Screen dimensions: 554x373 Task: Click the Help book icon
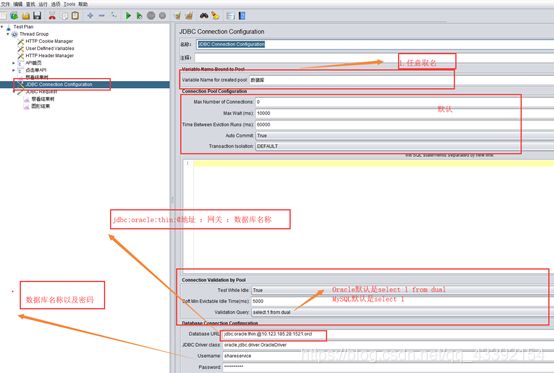point(242,16)
